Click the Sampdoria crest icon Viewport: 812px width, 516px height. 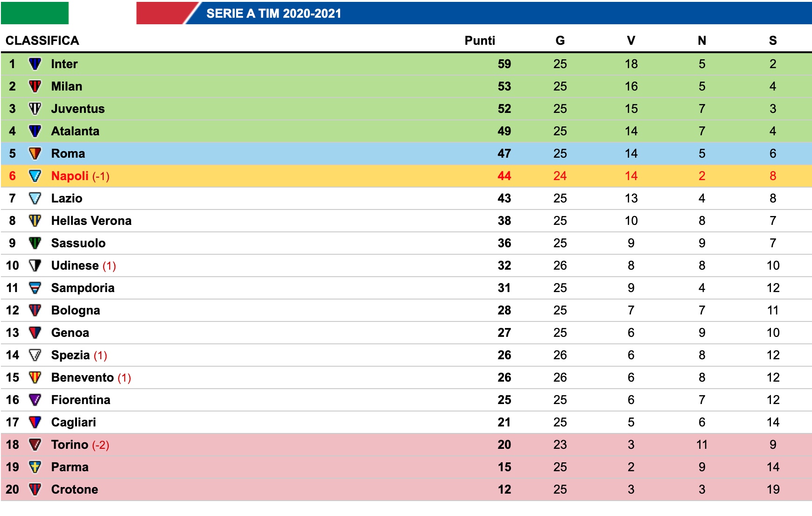[35, 288]
